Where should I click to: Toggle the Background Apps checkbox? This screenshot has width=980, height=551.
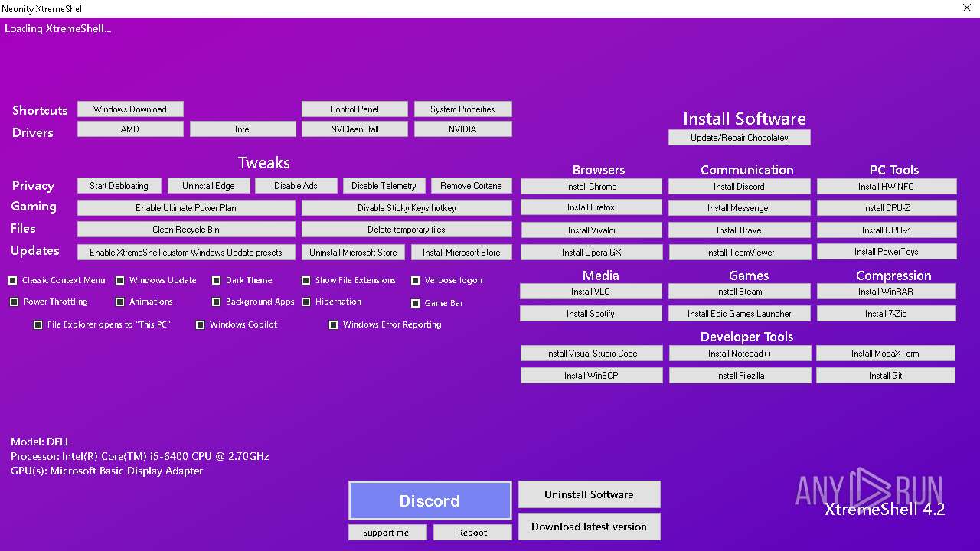217,302
